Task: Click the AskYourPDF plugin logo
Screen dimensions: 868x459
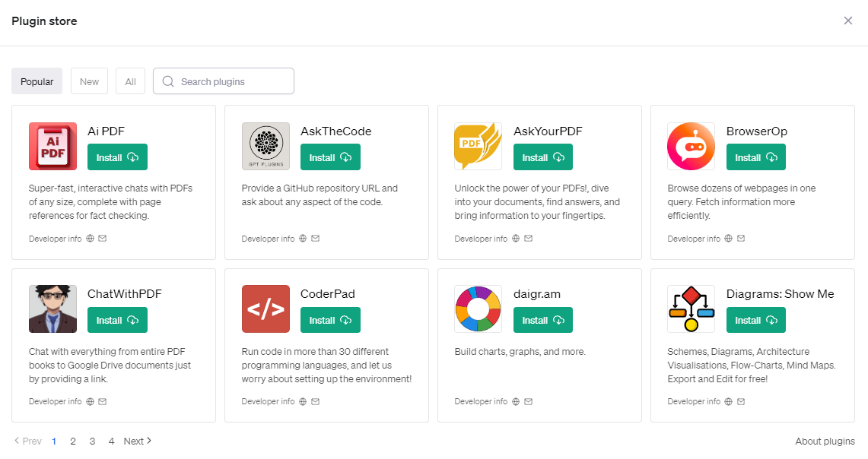Action: pyautogui.click(x=479, y=146)
